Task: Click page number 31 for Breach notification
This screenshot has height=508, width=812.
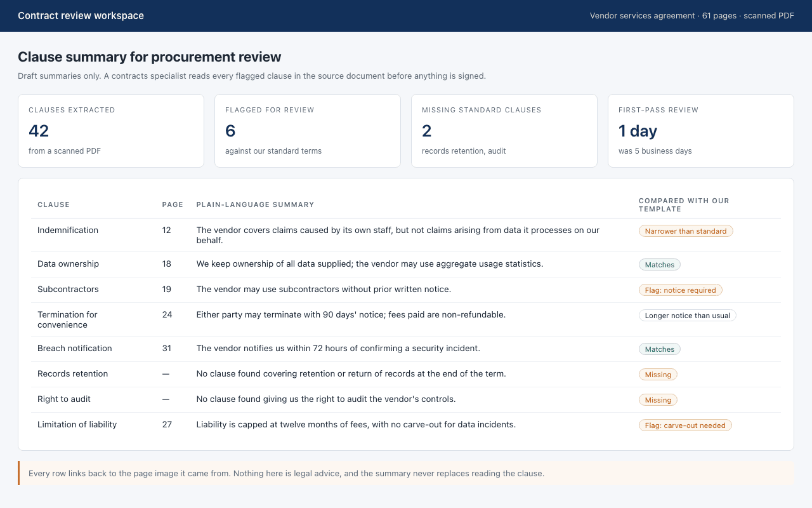Action: coord(167,349)
